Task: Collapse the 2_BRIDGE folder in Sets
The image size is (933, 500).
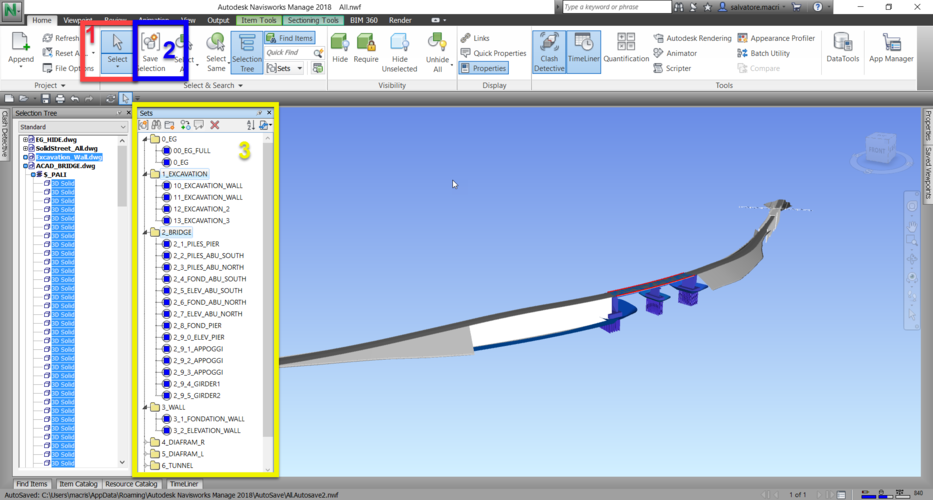Action: click(146, 232)
